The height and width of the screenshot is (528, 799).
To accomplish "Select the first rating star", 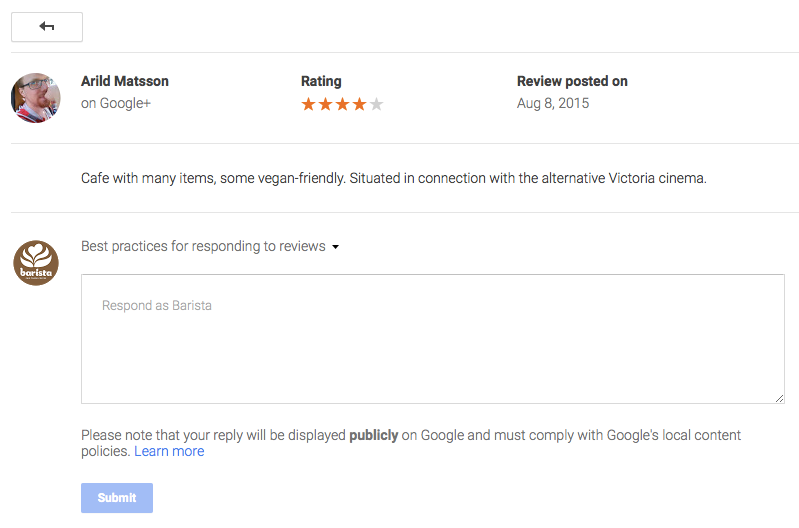I will (x=308, y=104).
